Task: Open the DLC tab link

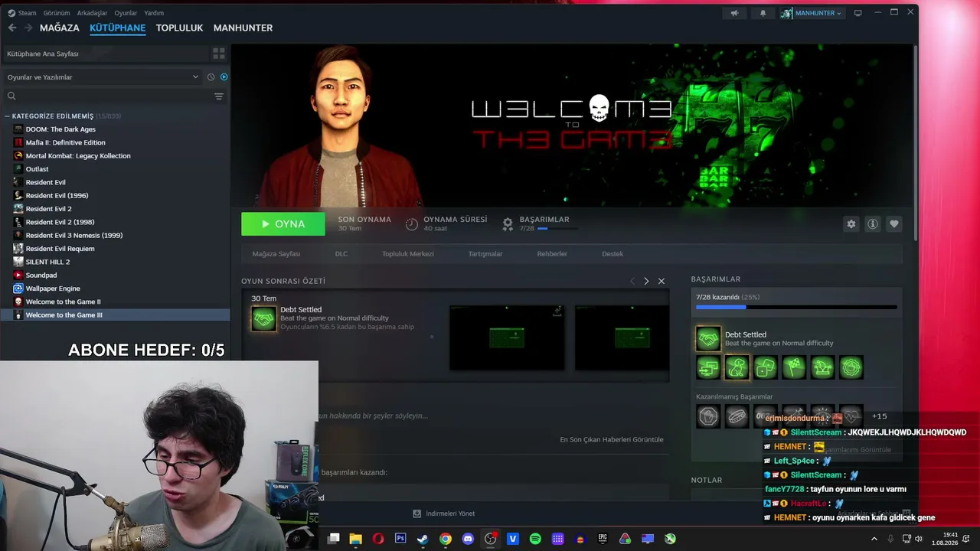Action: [x=341, y=254]
